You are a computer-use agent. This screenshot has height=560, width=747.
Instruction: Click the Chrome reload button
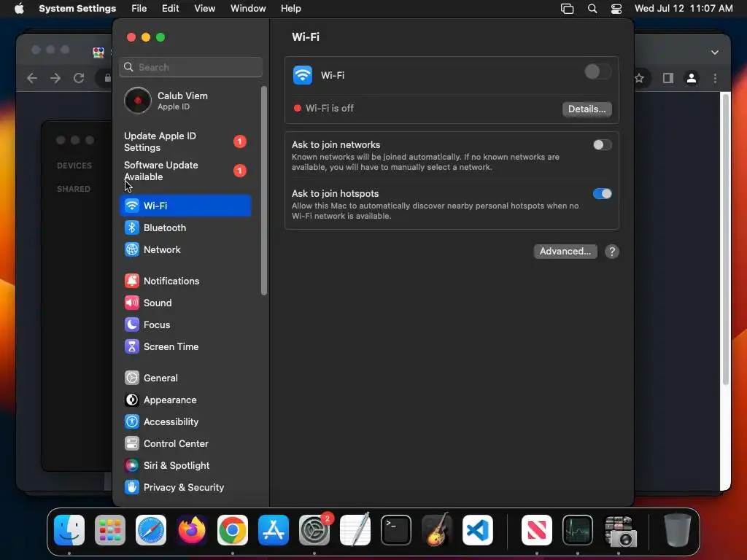tap(79, 78)
